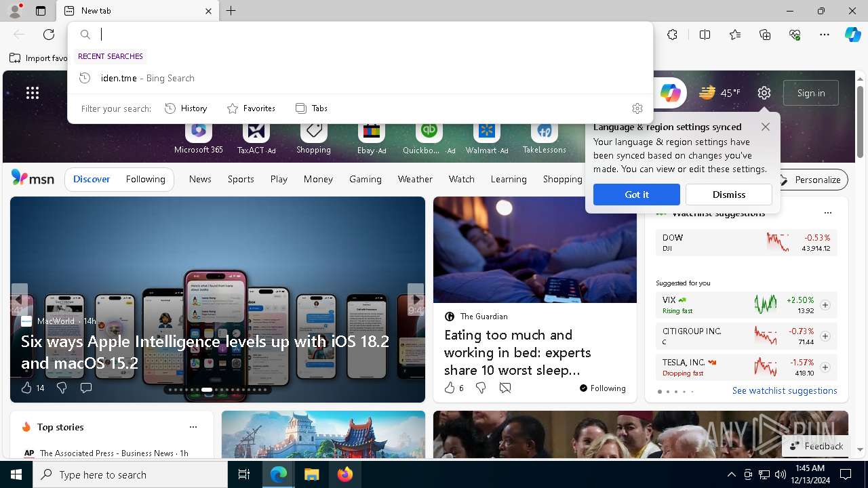Open the profile avatar icon
The width and height of the screenshot is (868, 488).
point(14,10)
